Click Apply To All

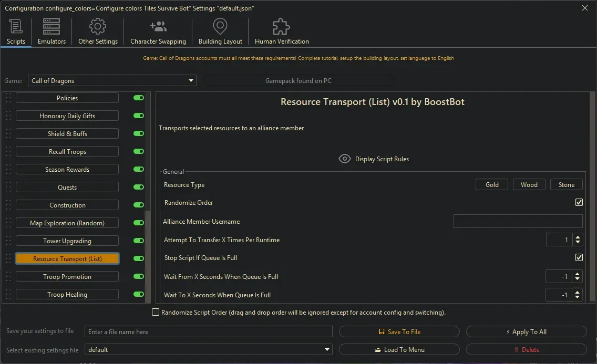pos(526,331)
